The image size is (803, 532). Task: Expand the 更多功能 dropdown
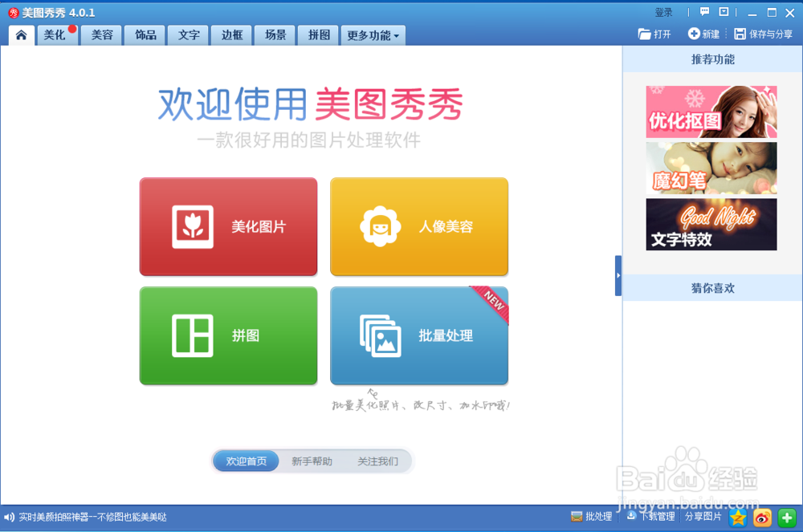tap(373, 35)
